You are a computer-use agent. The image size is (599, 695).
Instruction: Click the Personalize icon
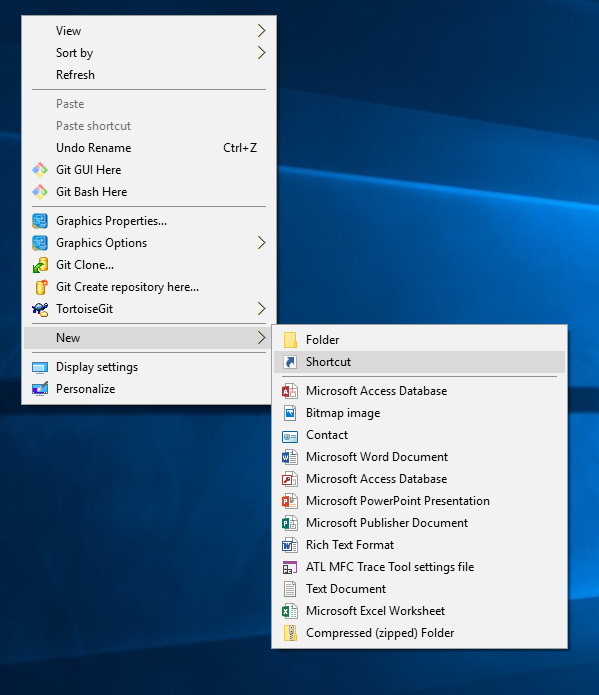(x=40, y=389)
